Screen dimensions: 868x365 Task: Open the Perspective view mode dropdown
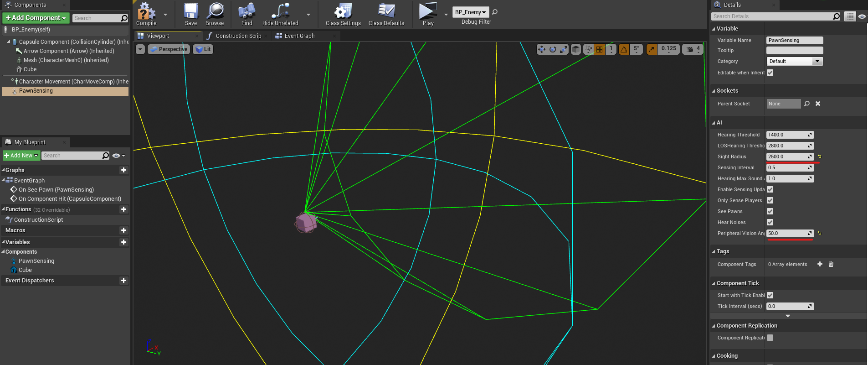tap(168, 49)
